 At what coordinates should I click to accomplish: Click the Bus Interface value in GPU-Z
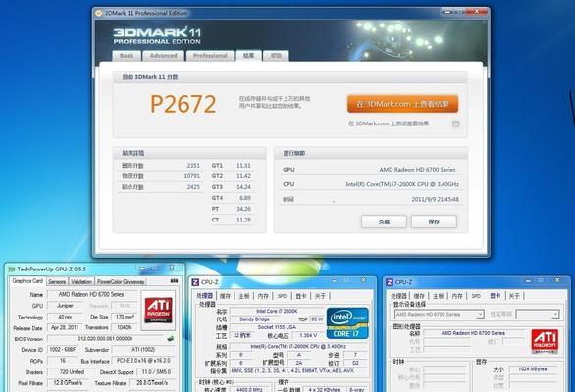pyautogui.click(x=143, y=361)
